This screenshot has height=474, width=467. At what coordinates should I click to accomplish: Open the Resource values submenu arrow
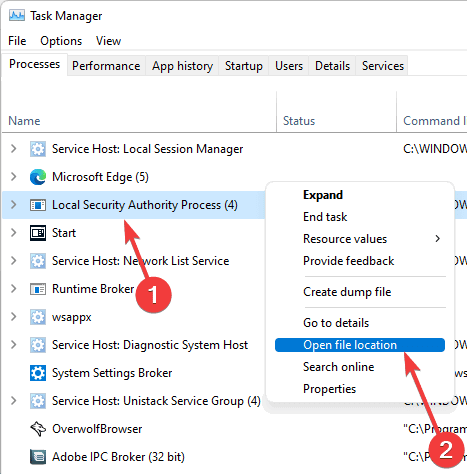[x=438, y=239]
